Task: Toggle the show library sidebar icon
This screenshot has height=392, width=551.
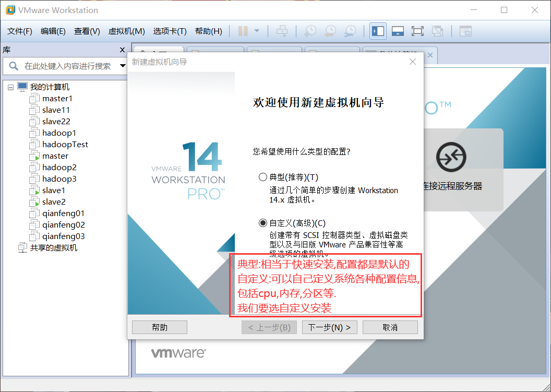Action: 378,31
